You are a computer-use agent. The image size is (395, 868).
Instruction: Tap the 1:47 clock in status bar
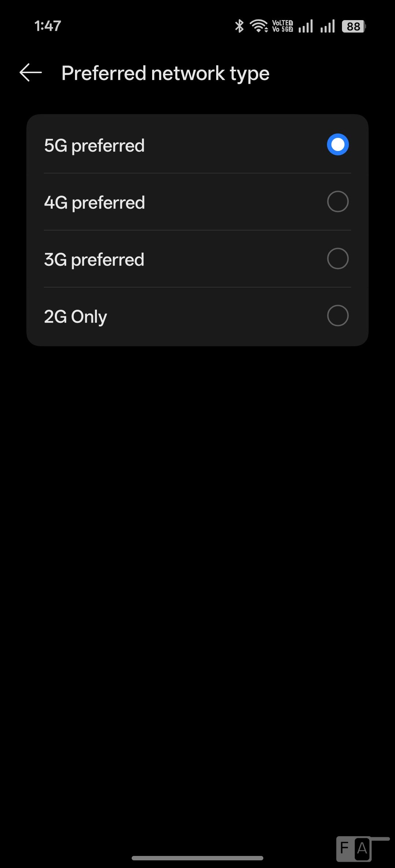click(x=48, y=26)
